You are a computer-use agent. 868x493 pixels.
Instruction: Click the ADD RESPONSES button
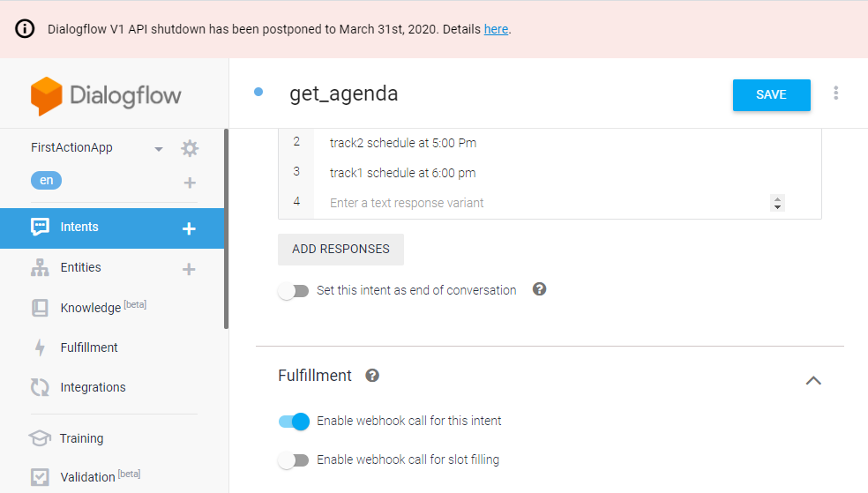340,250
